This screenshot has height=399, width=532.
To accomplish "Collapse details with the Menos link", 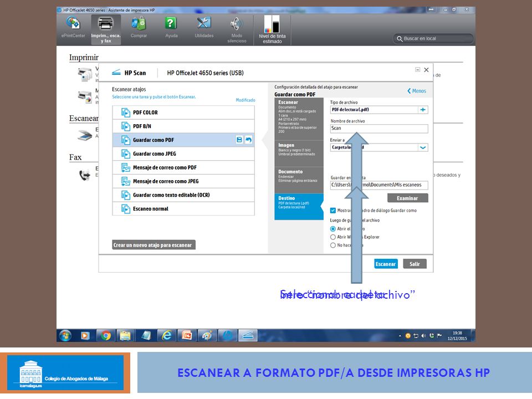I will click(x=417, y=91).
